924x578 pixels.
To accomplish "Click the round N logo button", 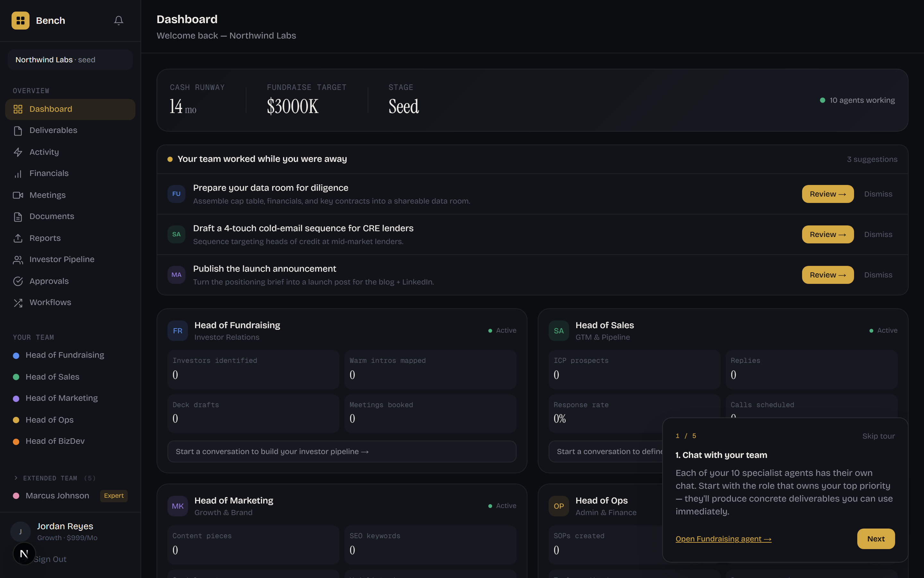I will click(24, 554).
